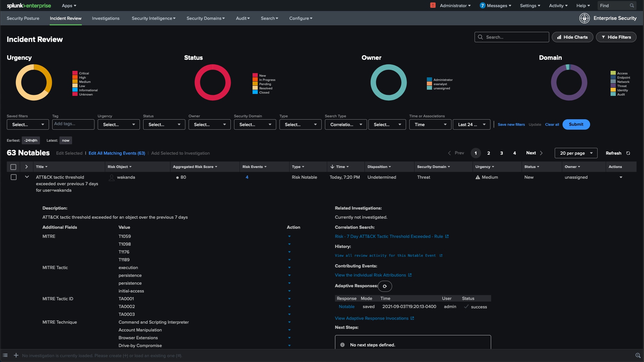Click the Submit button

tap(576, 124)
